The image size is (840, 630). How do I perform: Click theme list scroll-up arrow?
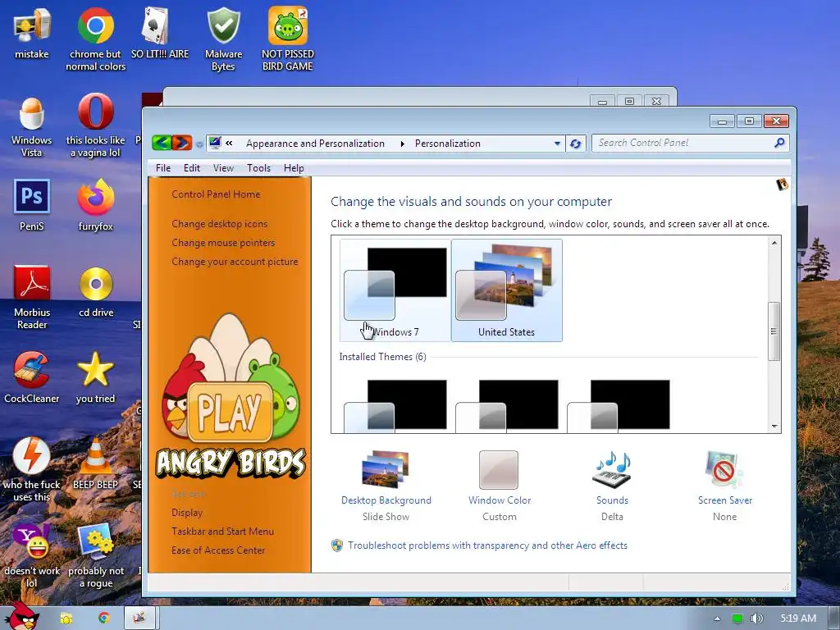point(774,243)
